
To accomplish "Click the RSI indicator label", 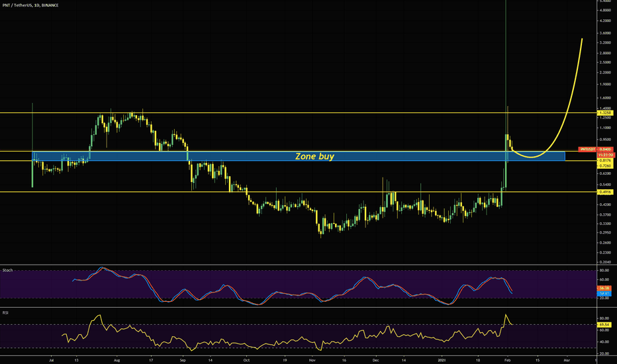I will (5, 312).
